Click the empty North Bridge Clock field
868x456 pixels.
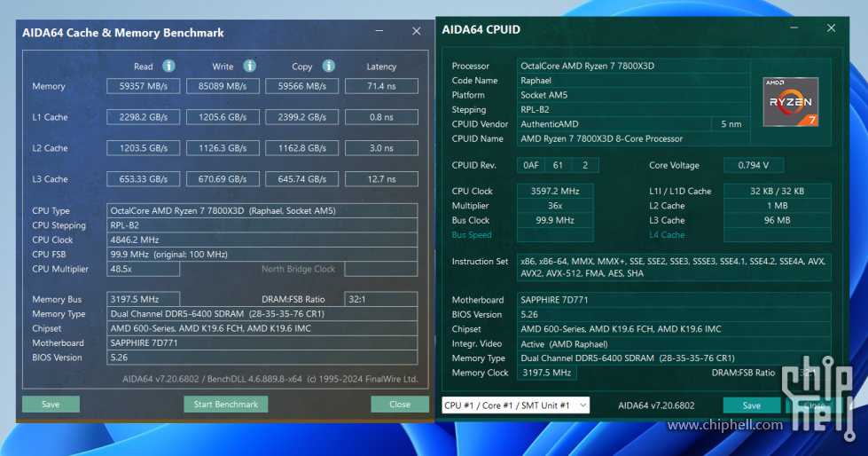(x=381, y=269)
